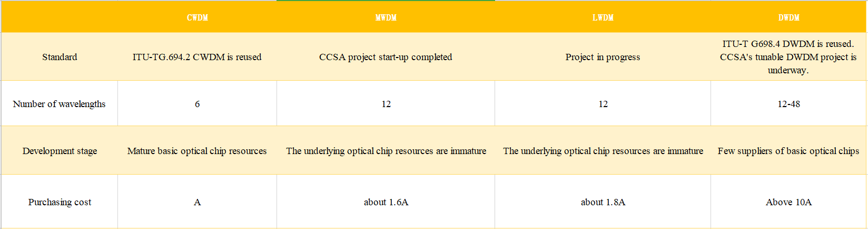The image size is (868, 229).
Task: Select the MWDM column header
Action: (x=386, y=17)
